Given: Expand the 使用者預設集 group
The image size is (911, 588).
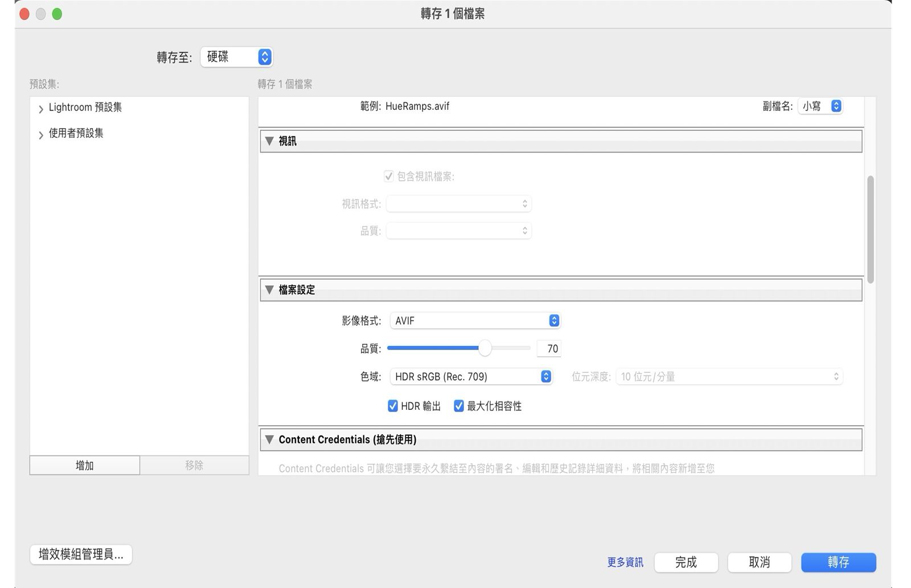Looking at the screenshot, I should (41, 134).
